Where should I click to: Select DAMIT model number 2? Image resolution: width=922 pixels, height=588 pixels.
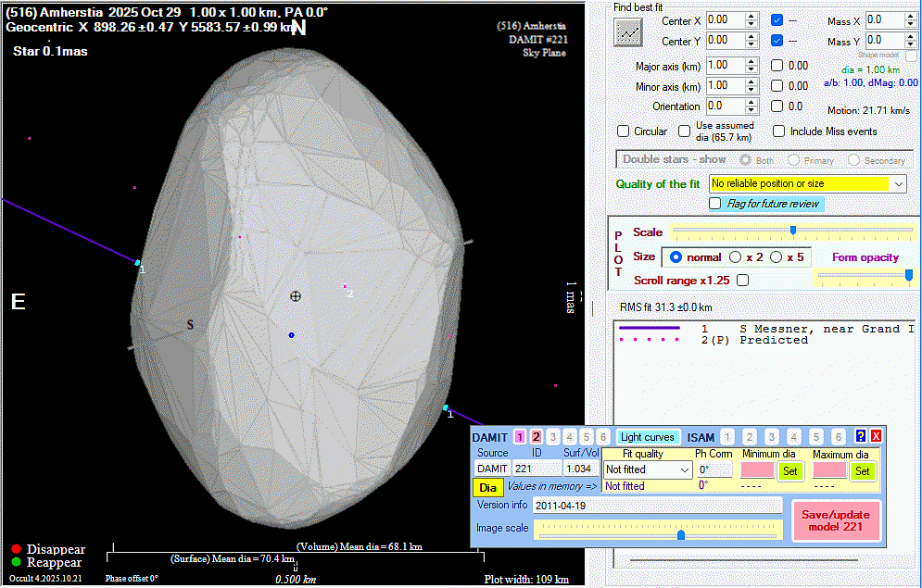click(x=536, y=437)
